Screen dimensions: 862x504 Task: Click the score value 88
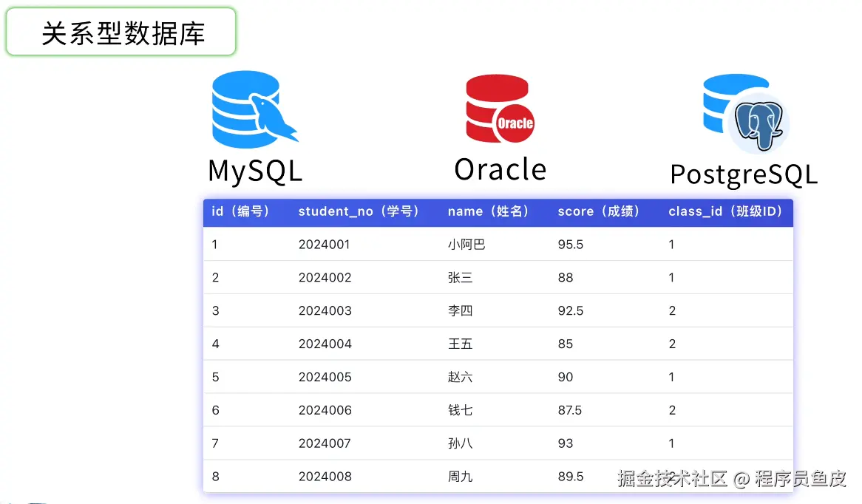(566, 278)
